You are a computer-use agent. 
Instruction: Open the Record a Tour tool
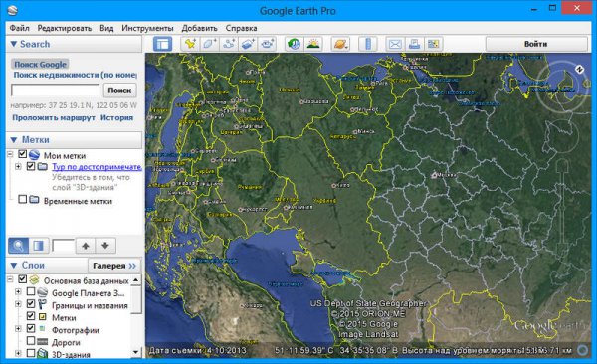click(x=267, y=44)
